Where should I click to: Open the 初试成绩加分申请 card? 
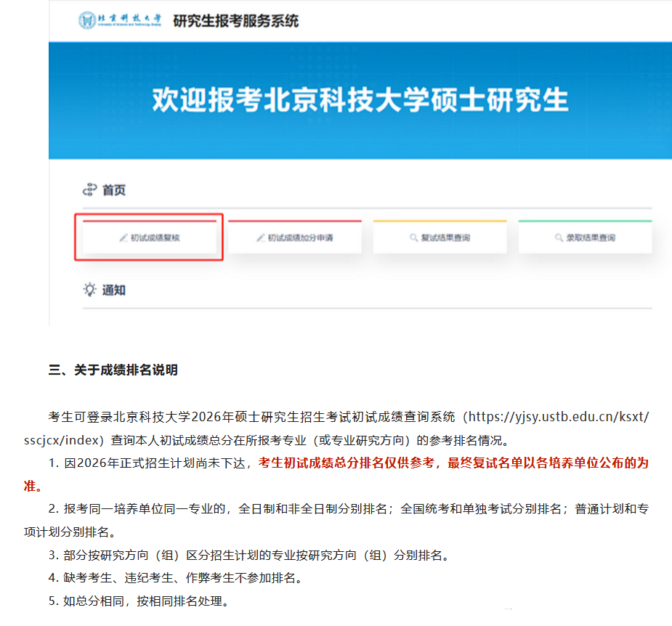[294, 236]
